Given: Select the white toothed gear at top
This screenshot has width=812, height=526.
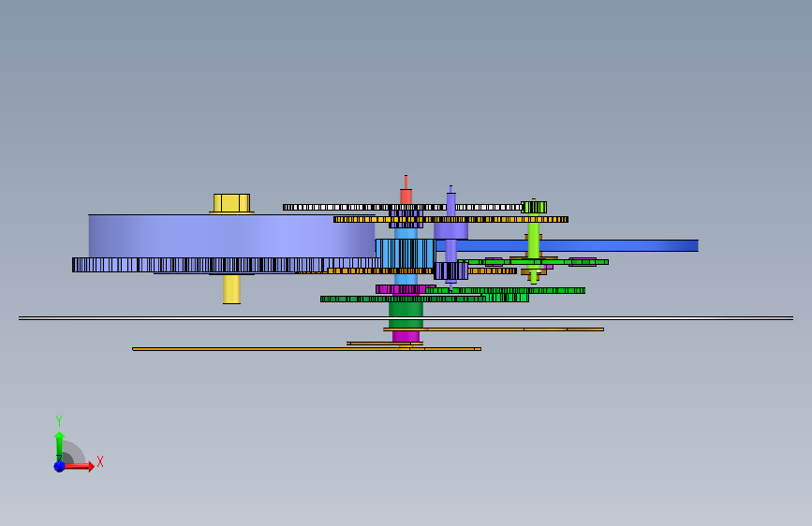Looking at the screenshot, I should coord(403,207).
